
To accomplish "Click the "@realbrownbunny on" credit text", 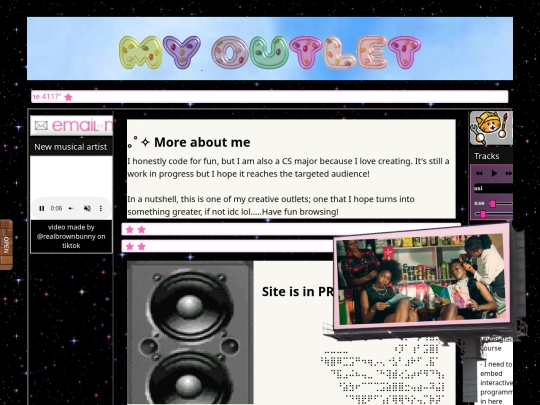I will pos(71,237).
